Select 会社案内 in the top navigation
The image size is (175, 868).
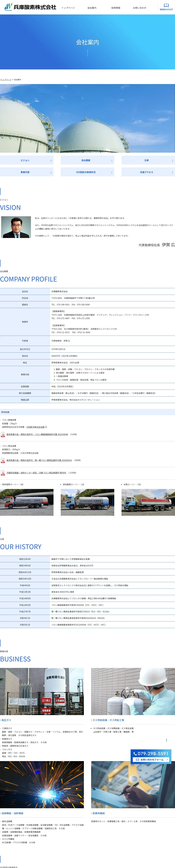[x=92, y=8]
